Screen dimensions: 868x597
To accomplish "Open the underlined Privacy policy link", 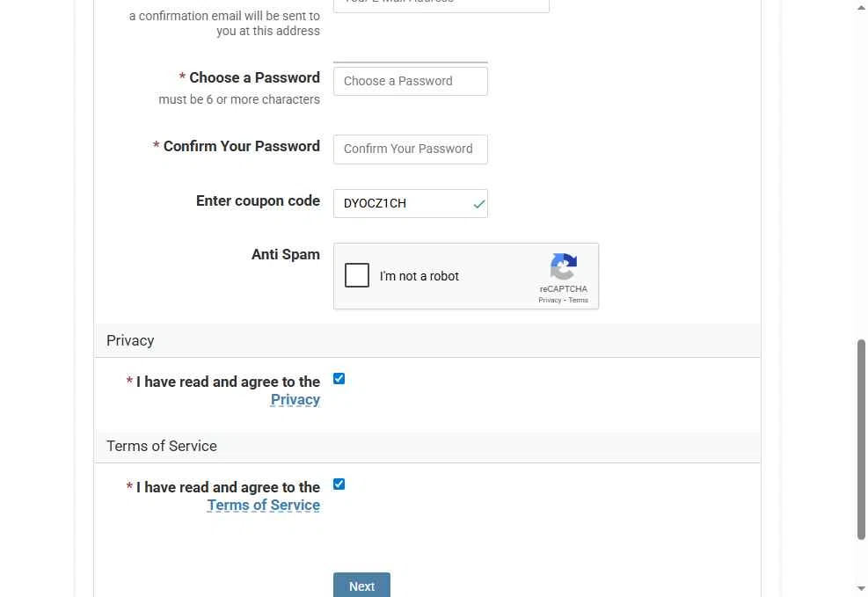I will point(295,400).
